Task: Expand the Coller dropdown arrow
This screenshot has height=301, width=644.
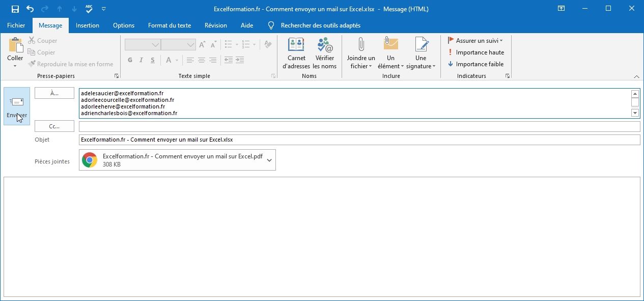Action: tap(15, 66)
